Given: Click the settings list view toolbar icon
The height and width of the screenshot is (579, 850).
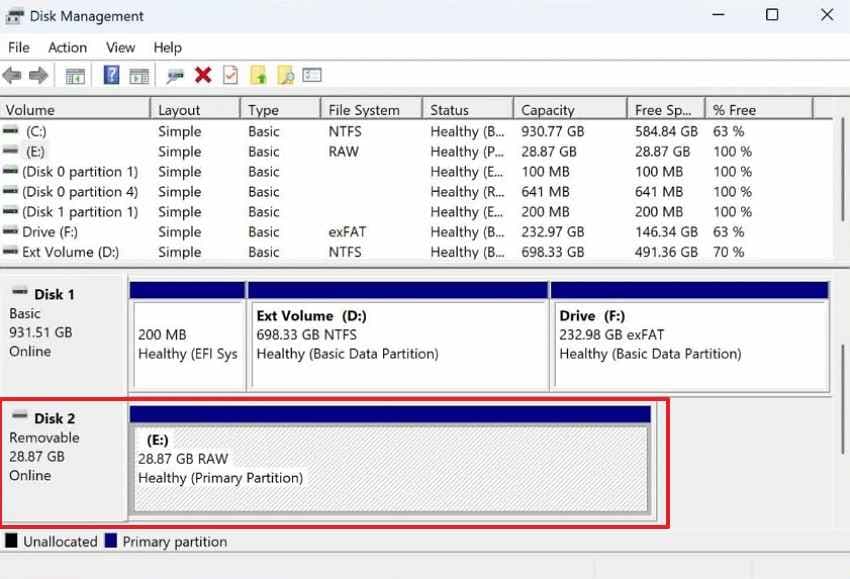Looking at the screenshot, I should coord(312,75).
